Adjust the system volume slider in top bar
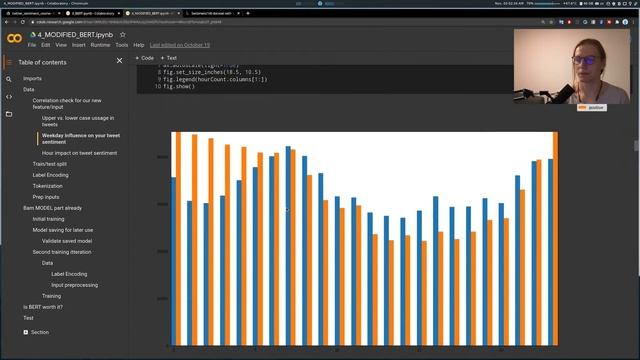Image resolution: width=640 pixels, height=360 pixels. (x=547, y=3)
